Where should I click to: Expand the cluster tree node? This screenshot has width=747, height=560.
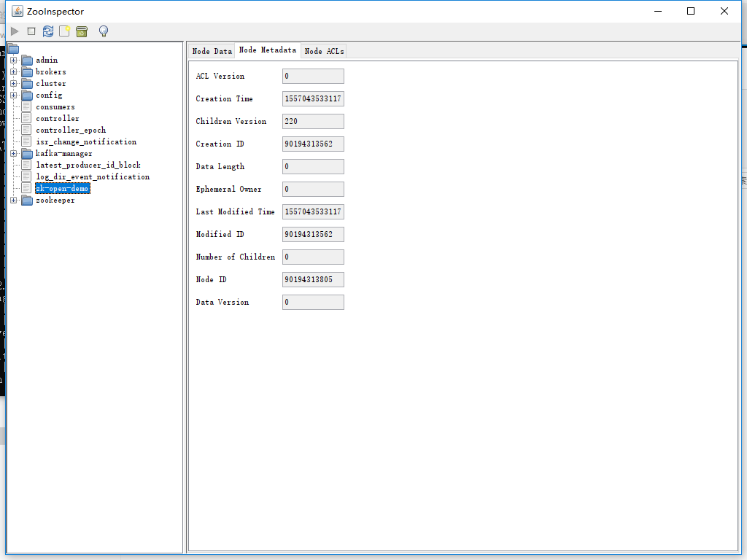(13, 83)
